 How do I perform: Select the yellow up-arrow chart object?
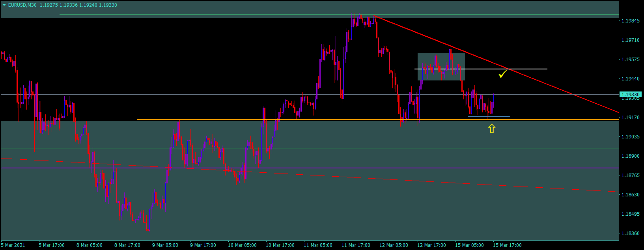(491, 128)
